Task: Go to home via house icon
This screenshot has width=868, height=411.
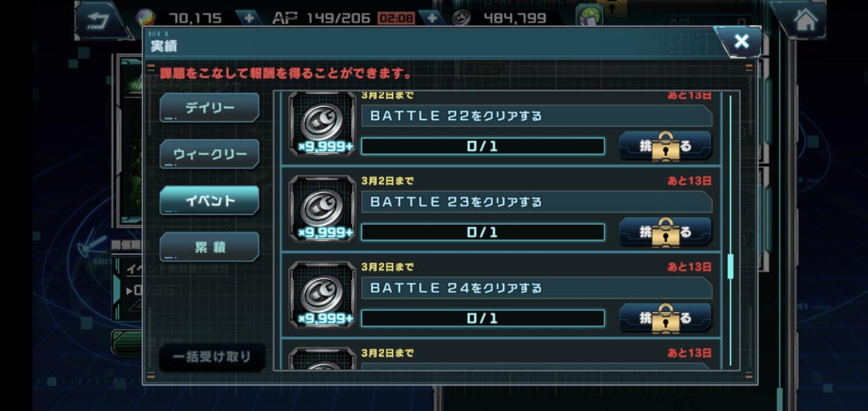Action: click(x=805, y=20)
